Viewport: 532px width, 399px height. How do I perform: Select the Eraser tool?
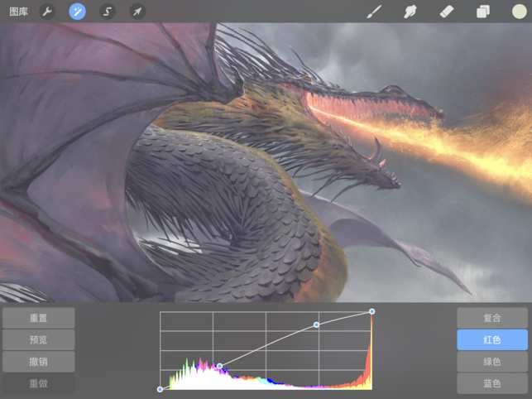pos(447,12)
